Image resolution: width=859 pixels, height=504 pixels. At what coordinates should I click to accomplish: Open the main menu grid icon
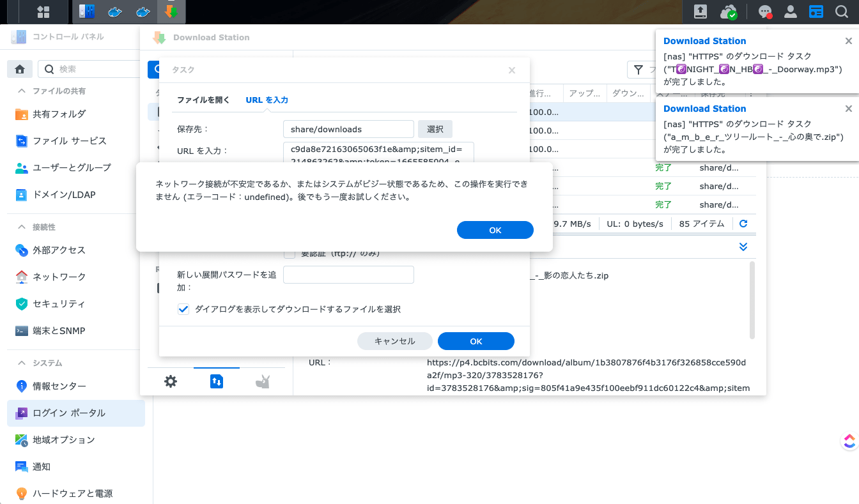pos(43,11)
